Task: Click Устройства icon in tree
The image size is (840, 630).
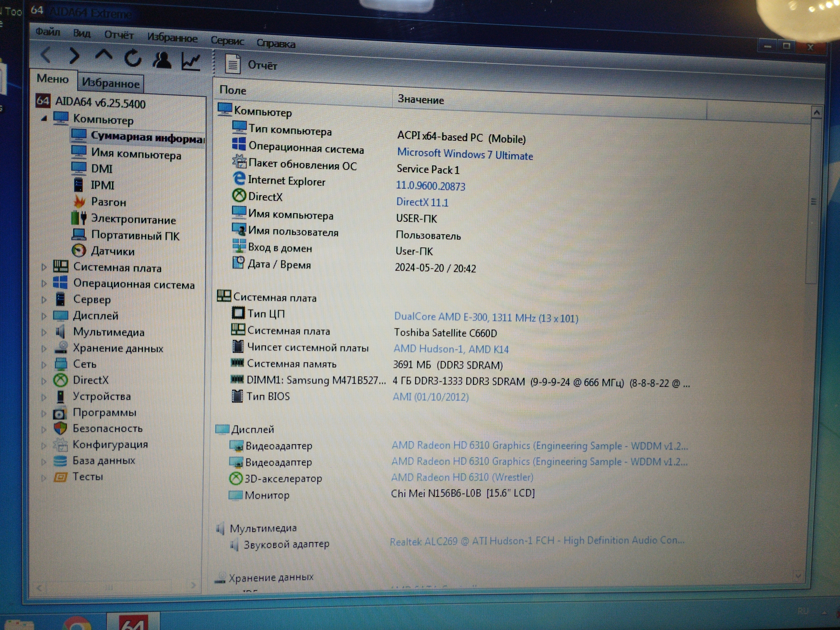Action: (60, 396)
